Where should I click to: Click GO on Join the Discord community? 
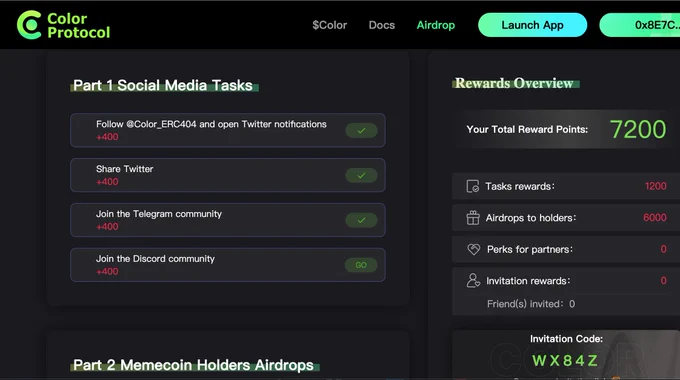[361, 265]
